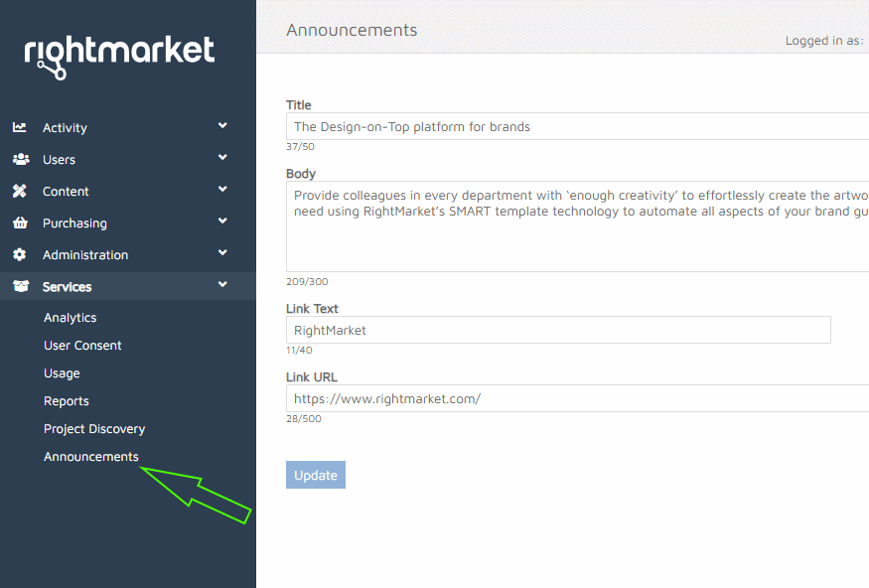Click the Content tools icon
The height and width of the screenshot is (588, 869).
pyautogui.click(x=20, y=191)
